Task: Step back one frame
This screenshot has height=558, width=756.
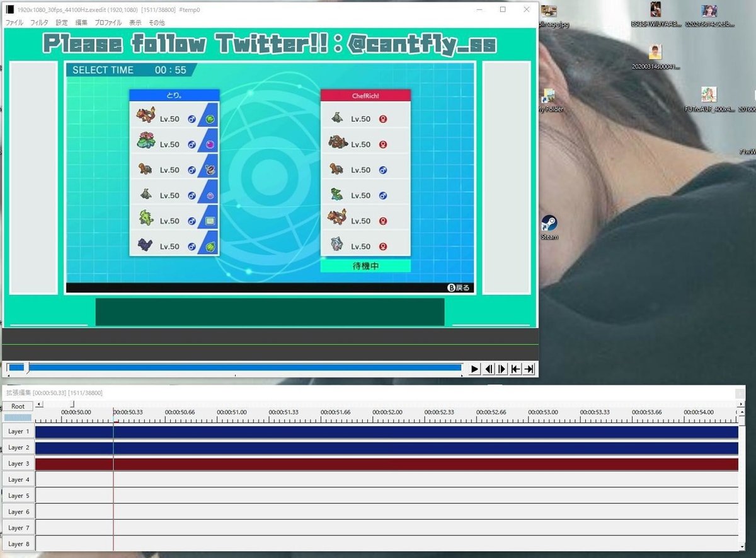Action: click(x=489, y=369)
